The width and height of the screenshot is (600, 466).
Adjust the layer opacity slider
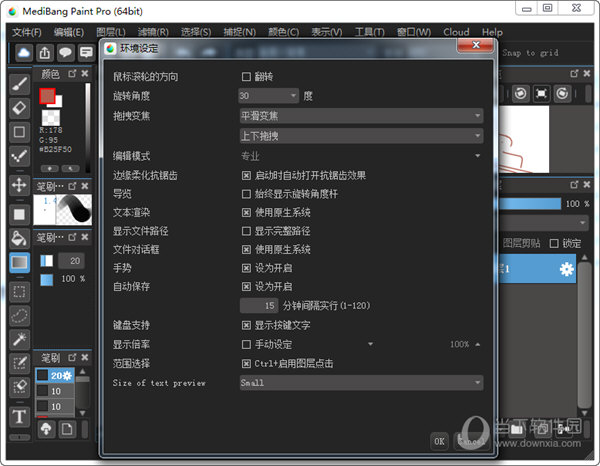click(530, 204)
